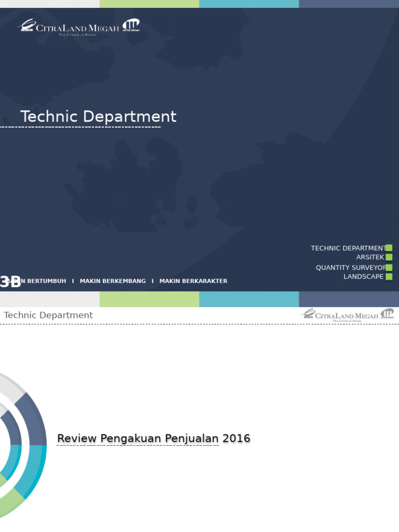Screen dimensions: 399x532
Task: Click the Artha Megah emblem beside CitraLand logo
Action: click(131, 25)
